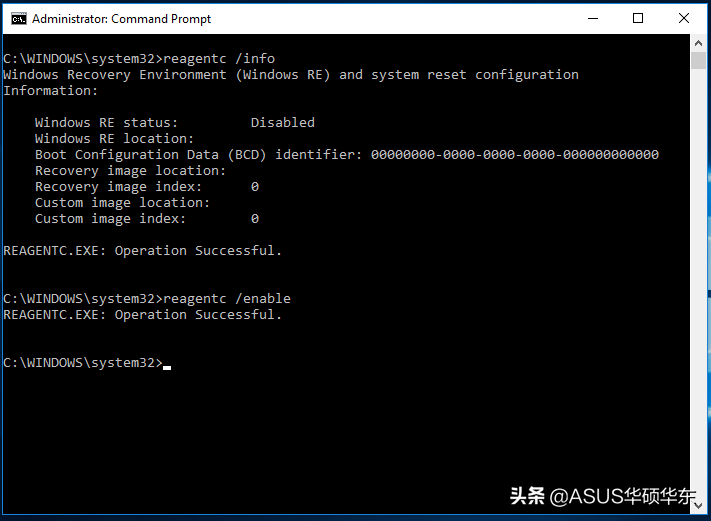
Task: Click the 'Recovery image index' line
Action: (118, 186)
